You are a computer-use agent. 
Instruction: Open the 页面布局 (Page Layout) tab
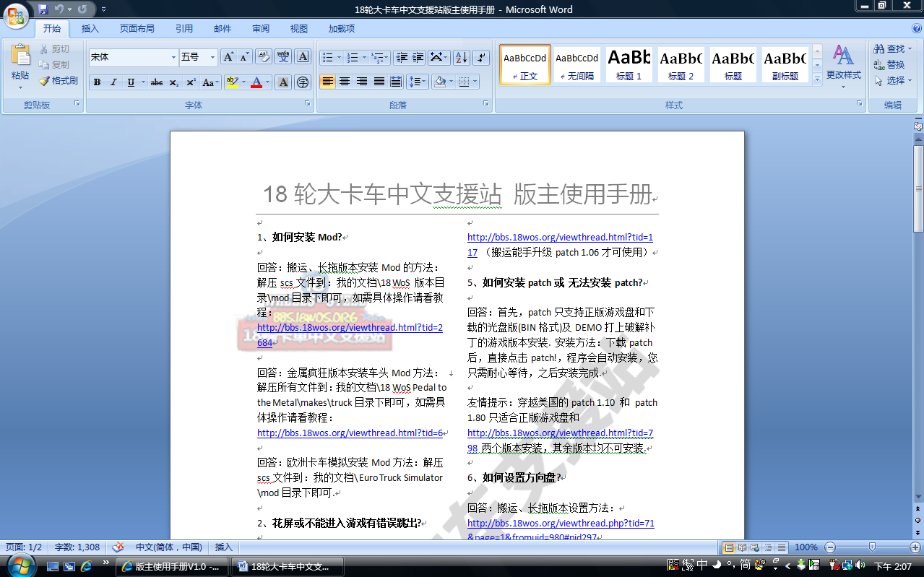tap(137, 29)
